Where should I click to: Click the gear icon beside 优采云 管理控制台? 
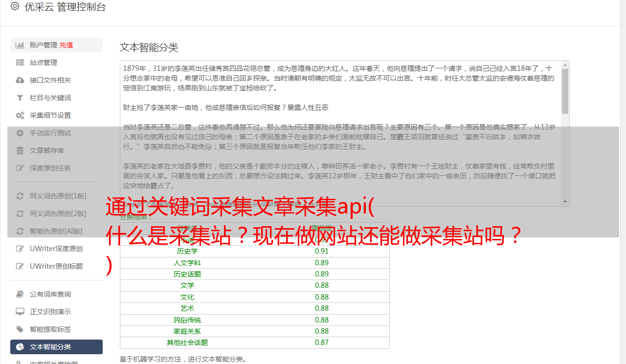point(15,7)
